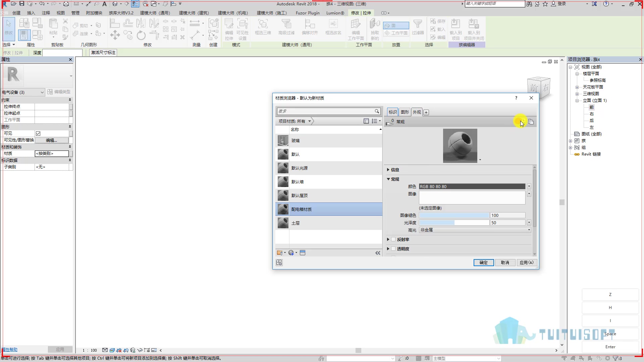This screenshot has width=644, height=362.
Task: Expand the 信息 section
Action: [x=388, y=170]
